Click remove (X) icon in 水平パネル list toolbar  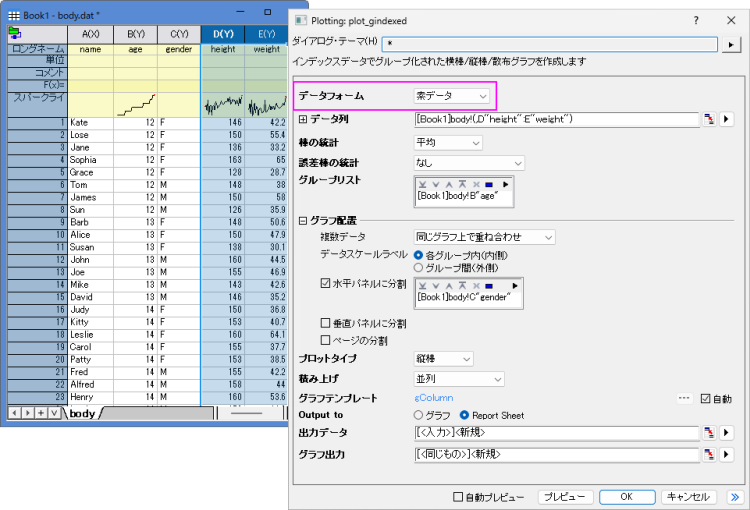click(476, 286)
